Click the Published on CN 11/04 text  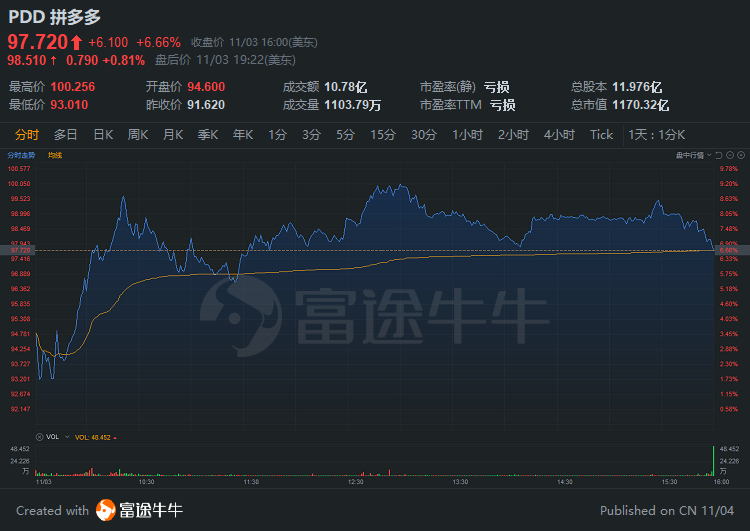[667, 510]
